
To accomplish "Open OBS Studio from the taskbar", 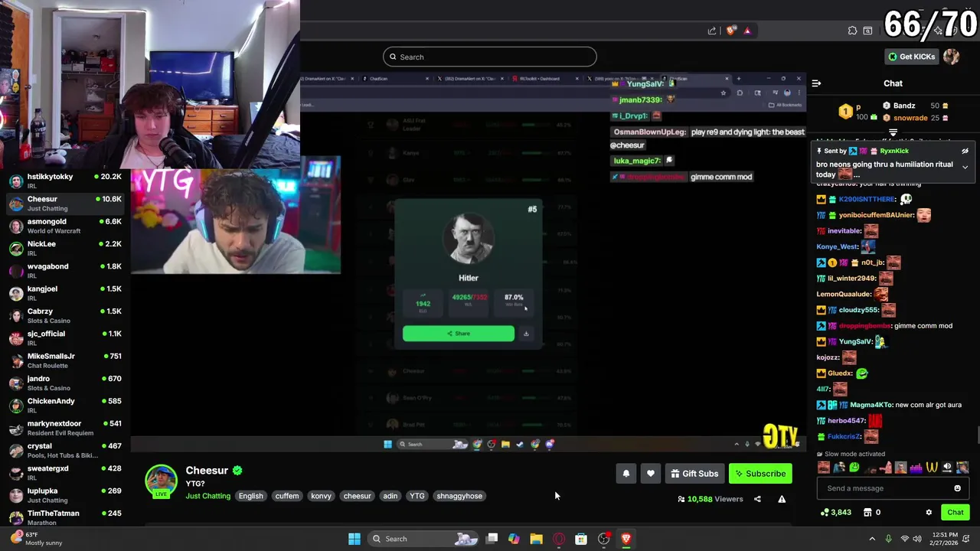I will click(x=603, y=539).
